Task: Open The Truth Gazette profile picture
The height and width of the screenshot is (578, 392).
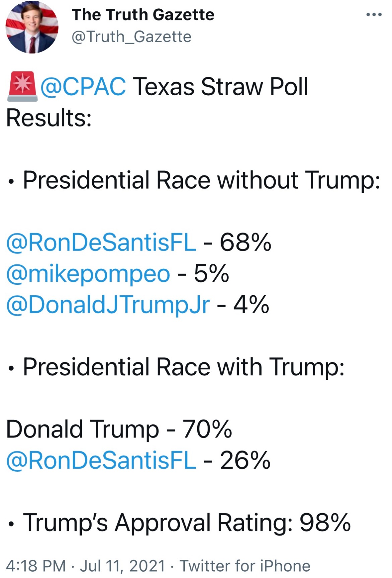Action: click(32, 27)
